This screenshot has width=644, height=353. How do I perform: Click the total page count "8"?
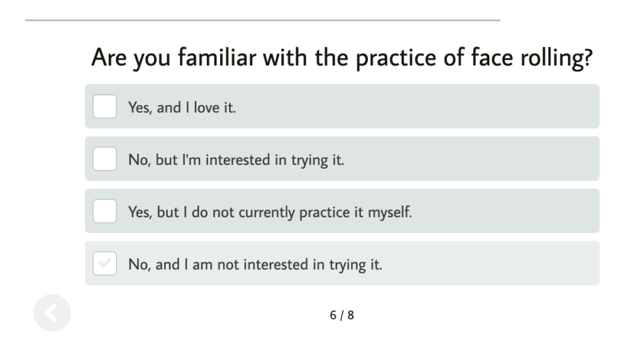pos(350,315)
